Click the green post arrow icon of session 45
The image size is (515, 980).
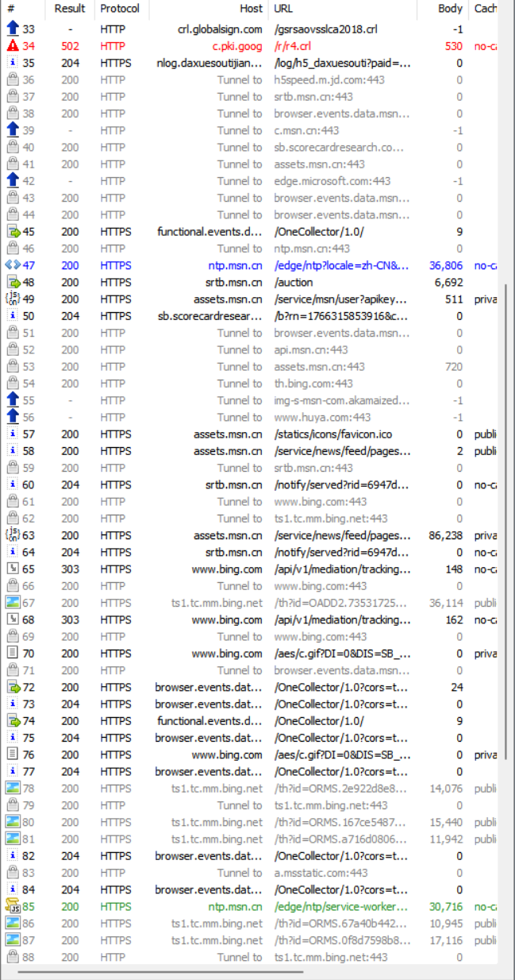pos(13,232)
